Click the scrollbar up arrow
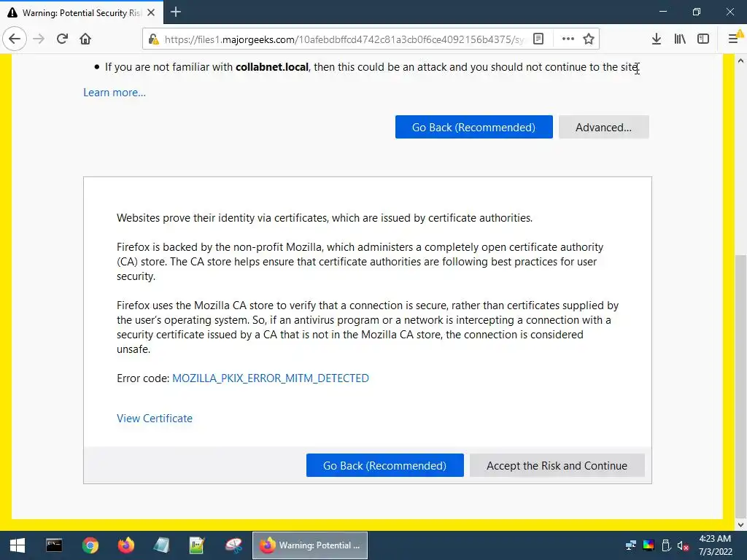 (741, 61)
